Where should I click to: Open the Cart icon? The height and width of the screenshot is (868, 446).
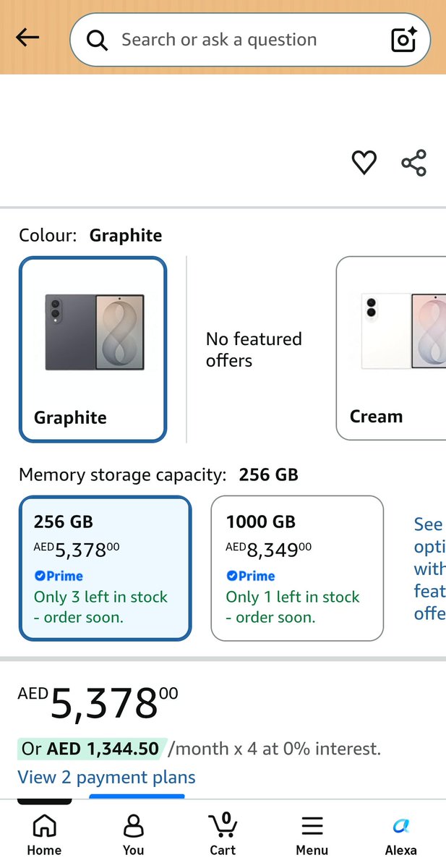[x=223, y=835]
